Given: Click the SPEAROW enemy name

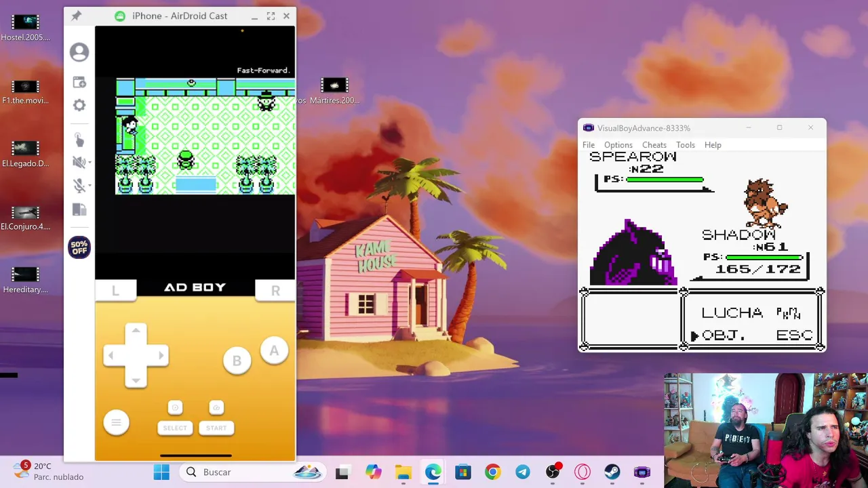Looking at the screenshot, I should click(x=633, y=157).
